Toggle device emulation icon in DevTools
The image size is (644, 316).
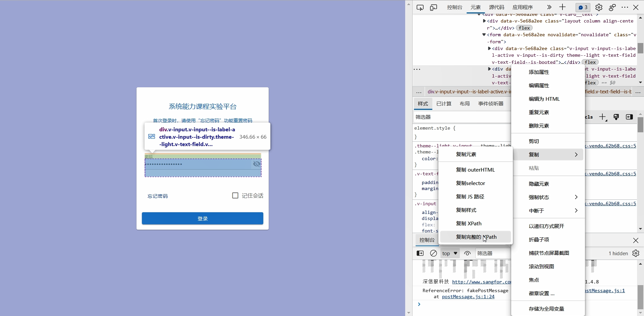pos(434,7)
